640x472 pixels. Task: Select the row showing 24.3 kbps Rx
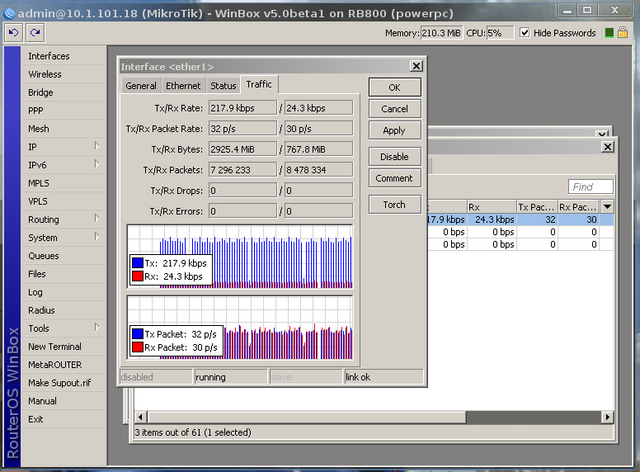(520, 220)
